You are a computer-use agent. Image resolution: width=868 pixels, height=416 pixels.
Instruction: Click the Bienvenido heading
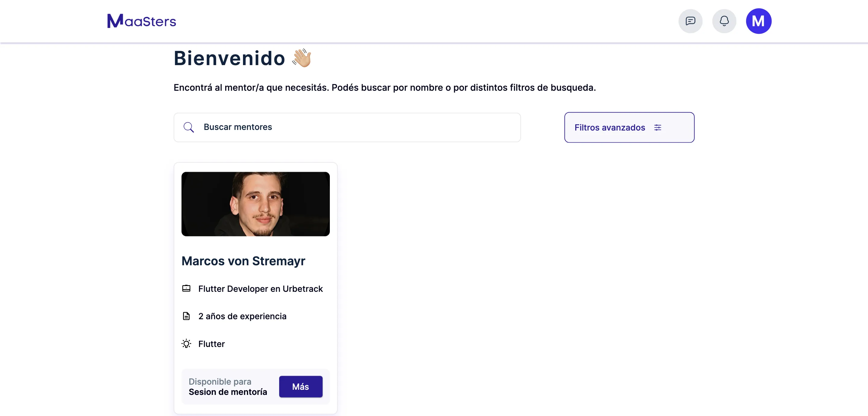tap(229, 58)
